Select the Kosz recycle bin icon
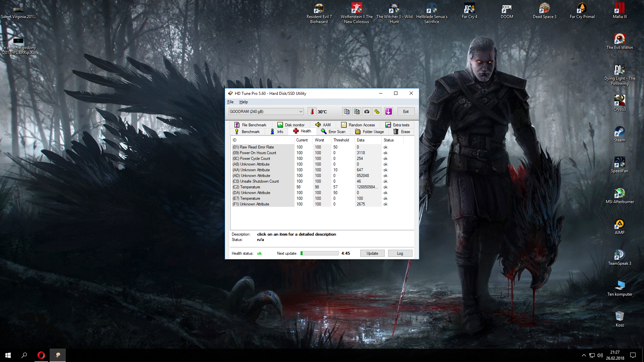 620,319
